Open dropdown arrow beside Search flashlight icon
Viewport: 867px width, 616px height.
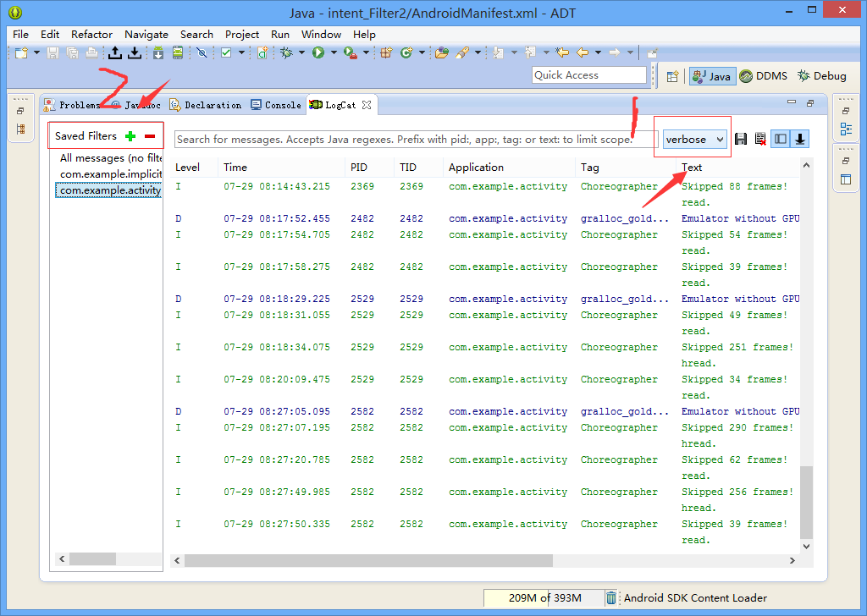click(478, 53)
